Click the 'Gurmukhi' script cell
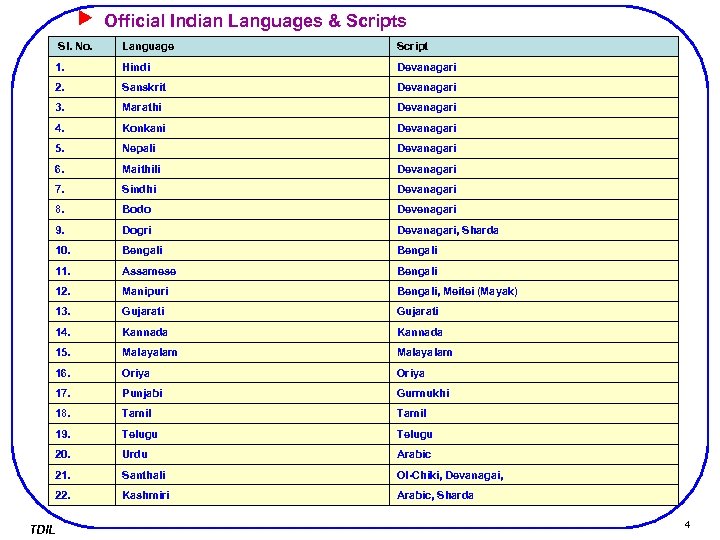 [534, 393]
